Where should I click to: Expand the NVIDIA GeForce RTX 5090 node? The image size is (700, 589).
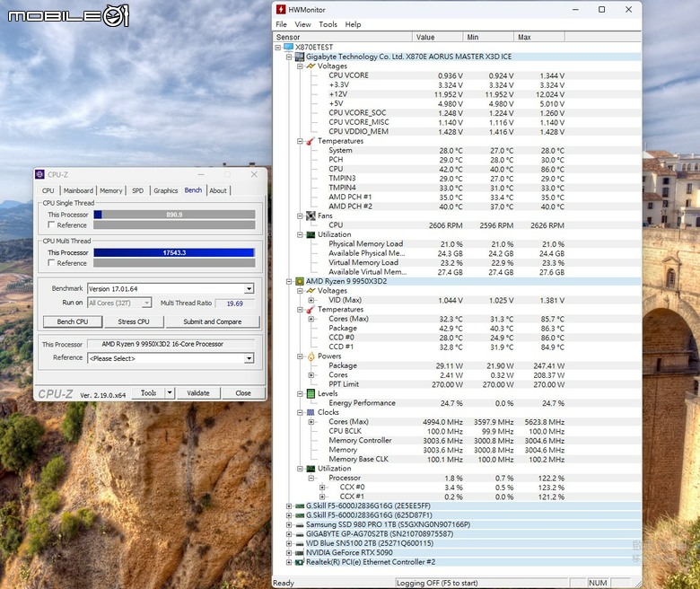(x=289, y=553)
